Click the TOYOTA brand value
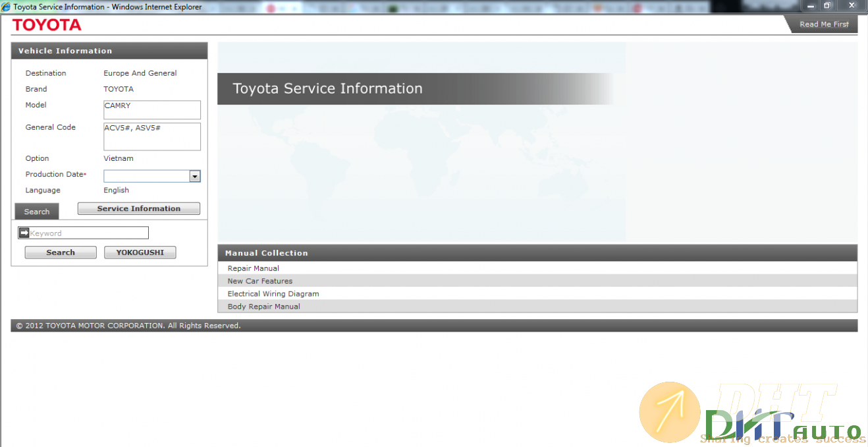The width and height of the screenshot is (868, 447). coord(119,89)
